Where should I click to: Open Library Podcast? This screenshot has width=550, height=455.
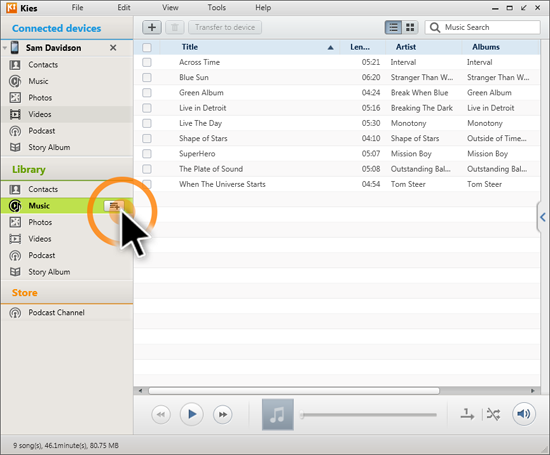(x=67, y=255)
